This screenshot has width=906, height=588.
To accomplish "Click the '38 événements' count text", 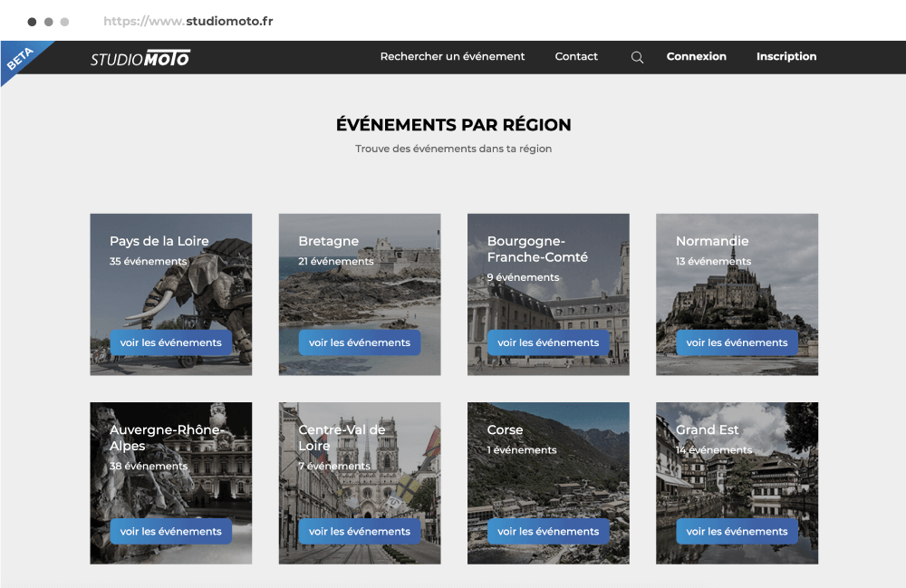I will pyautogui.click(x=149, y=466).
